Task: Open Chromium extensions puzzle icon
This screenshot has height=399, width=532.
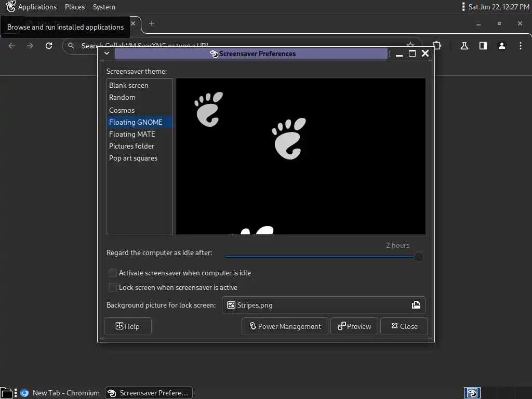Action: click(x=437, y=46)
